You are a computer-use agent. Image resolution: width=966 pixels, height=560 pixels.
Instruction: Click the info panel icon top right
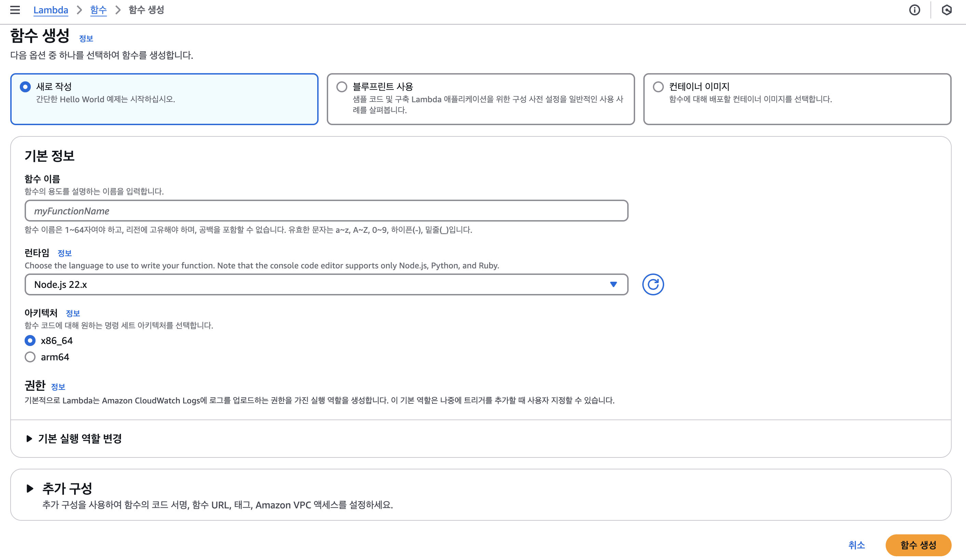(914, 10)
